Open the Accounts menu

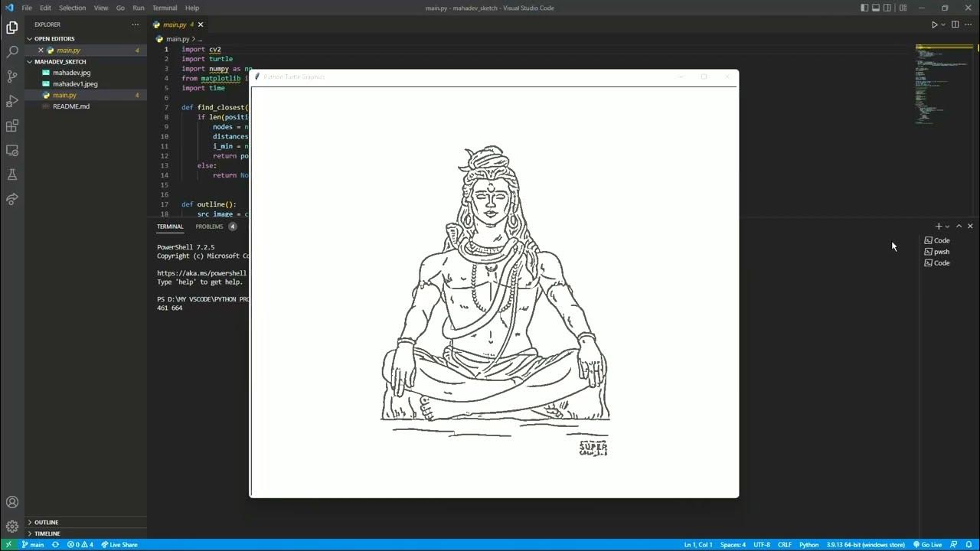tap(12, 502)
